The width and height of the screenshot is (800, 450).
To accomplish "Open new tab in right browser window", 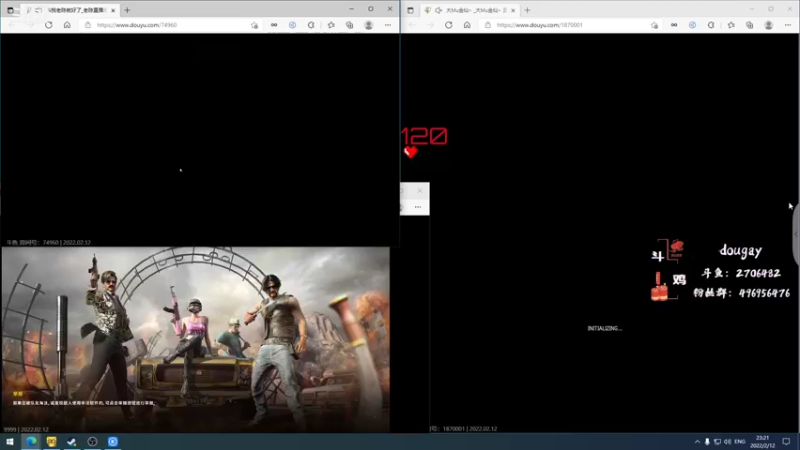I will 527,10.
